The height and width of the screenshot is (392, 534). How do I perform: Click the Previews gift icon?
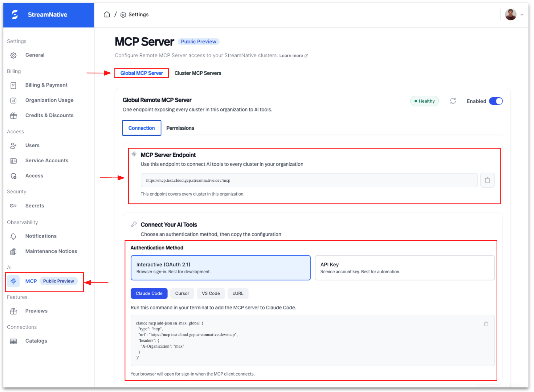coord(13,311)
